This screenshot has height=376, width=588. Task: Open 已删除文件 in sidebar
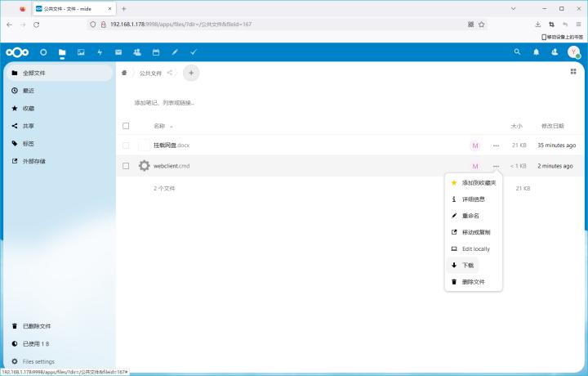(60, 326)
